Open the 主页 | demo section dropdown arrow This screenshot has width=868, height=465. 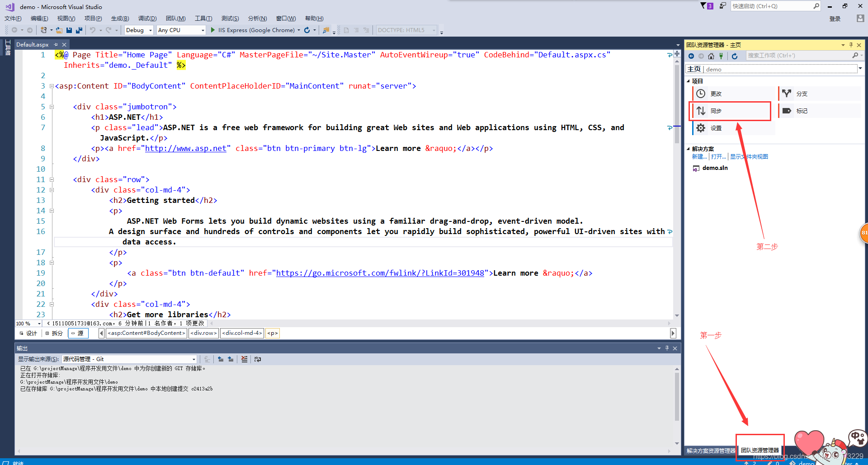point(860,69)
